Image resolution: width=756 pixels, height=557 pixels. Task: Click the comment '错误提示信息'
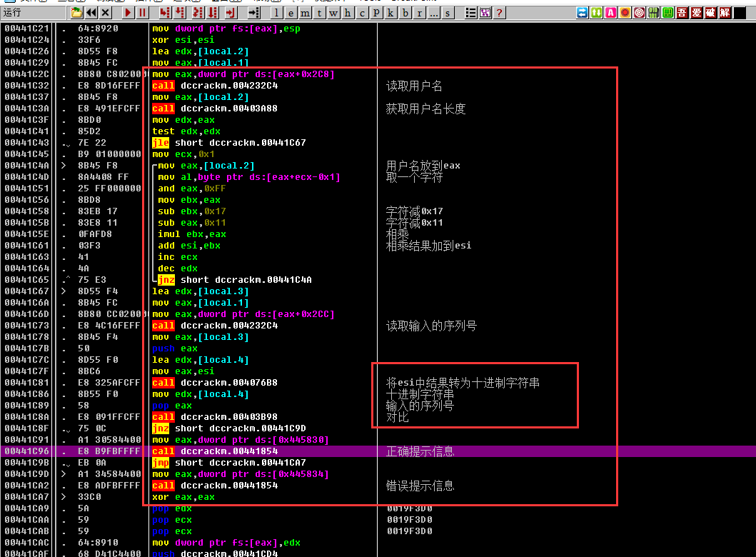420,486
